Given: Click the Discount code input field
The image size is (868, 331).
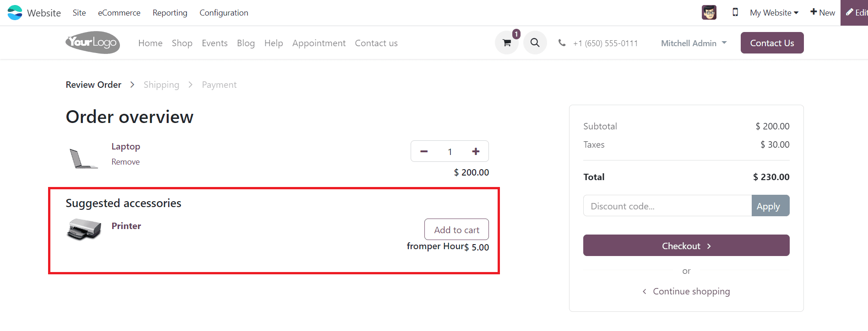Looking at the screenshot, I should point(667,206).
